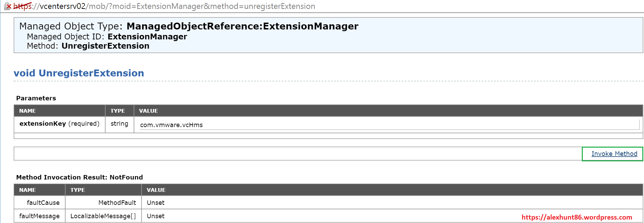Click the Invoke Method link
Screen dimensions: 644x223
point(614,154)
